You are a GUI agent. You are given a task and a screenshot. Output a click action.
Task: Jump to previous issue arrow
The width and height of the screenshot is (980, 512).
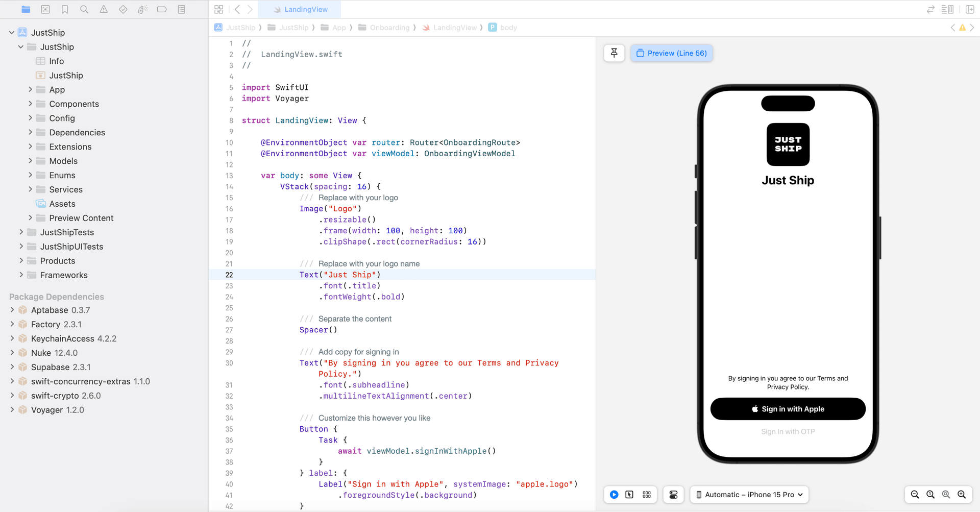tap(952, 28)
